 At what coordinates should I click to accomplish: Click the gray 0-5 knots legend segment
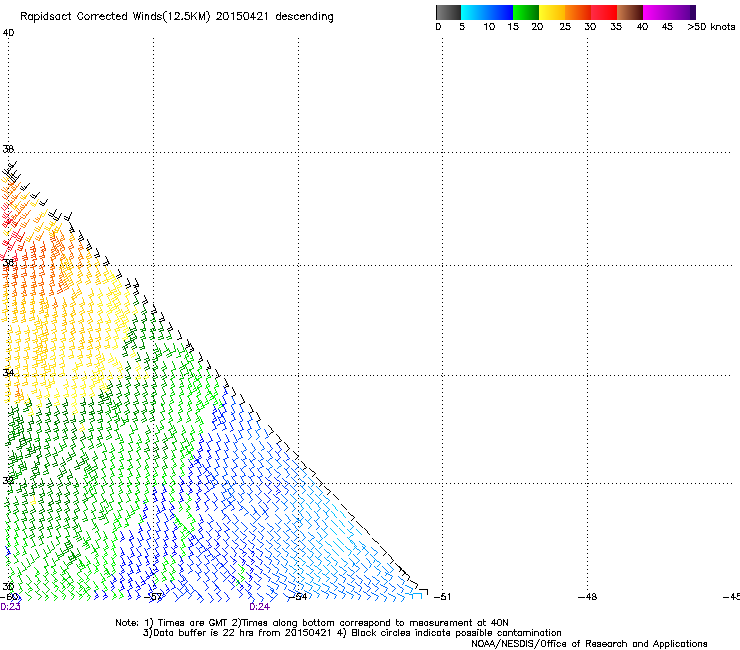click(448, 12)
